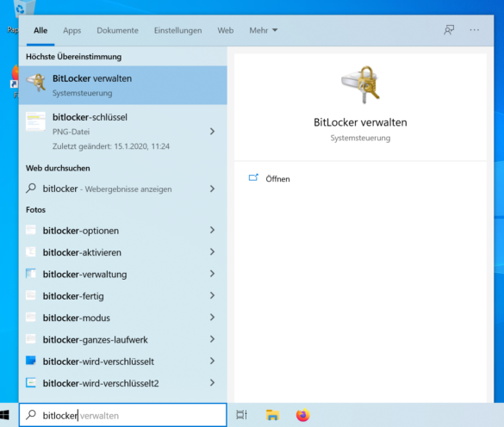
Task: Click the magnifier icon beside web search result
Action: point(31,189)
